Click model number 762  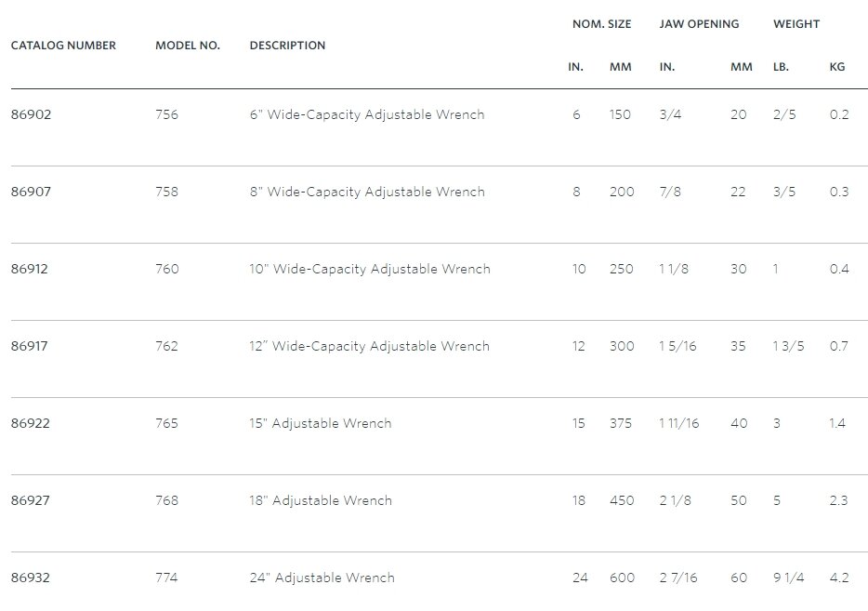click(x=166, y=347)
